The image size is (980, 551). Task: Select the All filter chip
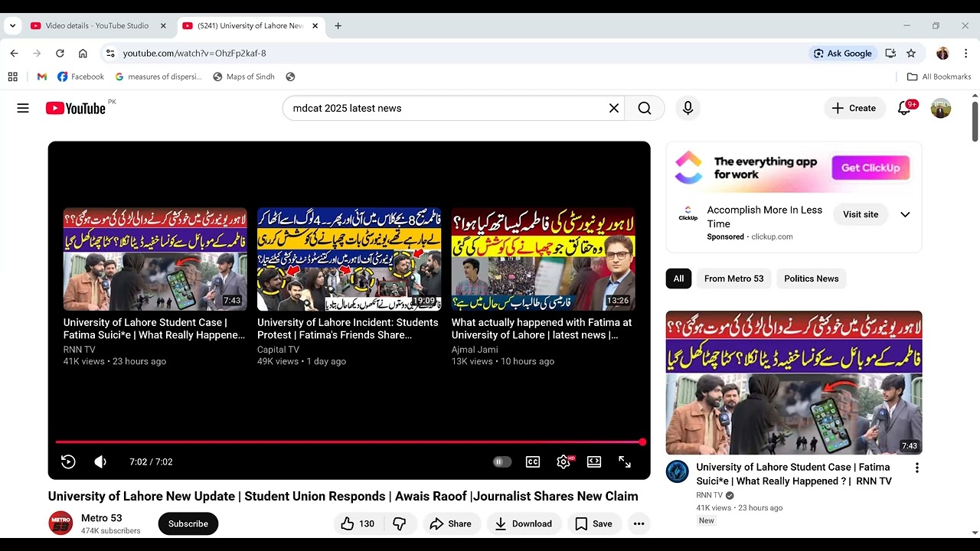pos(678,279)
